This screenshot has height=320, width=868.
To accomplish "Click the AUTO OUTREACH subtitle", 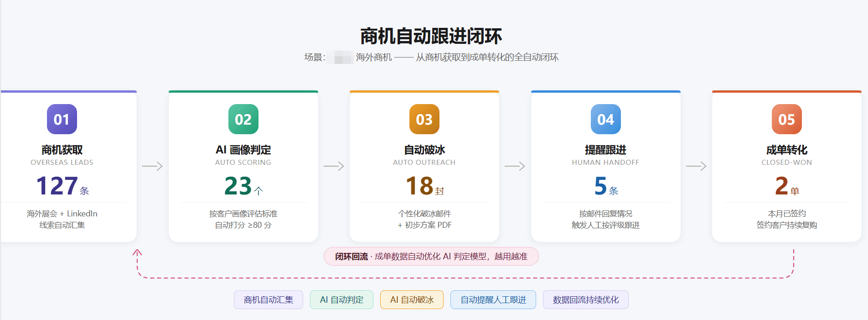I will [424, 163].
